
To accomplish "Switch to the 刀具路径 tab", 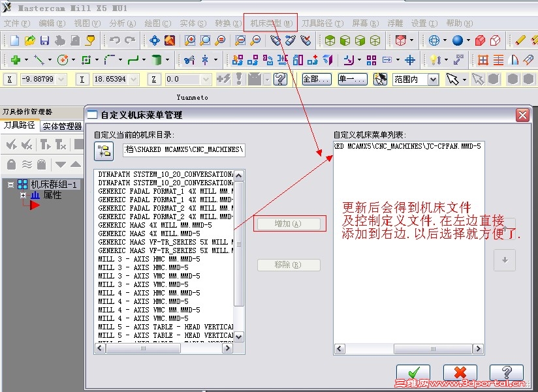I will pos(19,125).
